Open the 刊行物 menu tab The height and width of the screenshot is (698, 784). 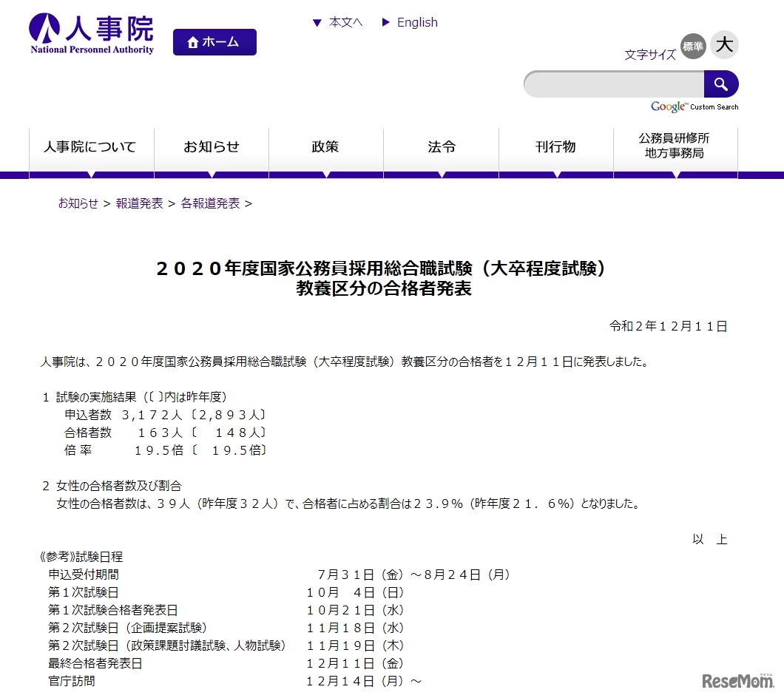pyautogui.click(x=555, y=147)
